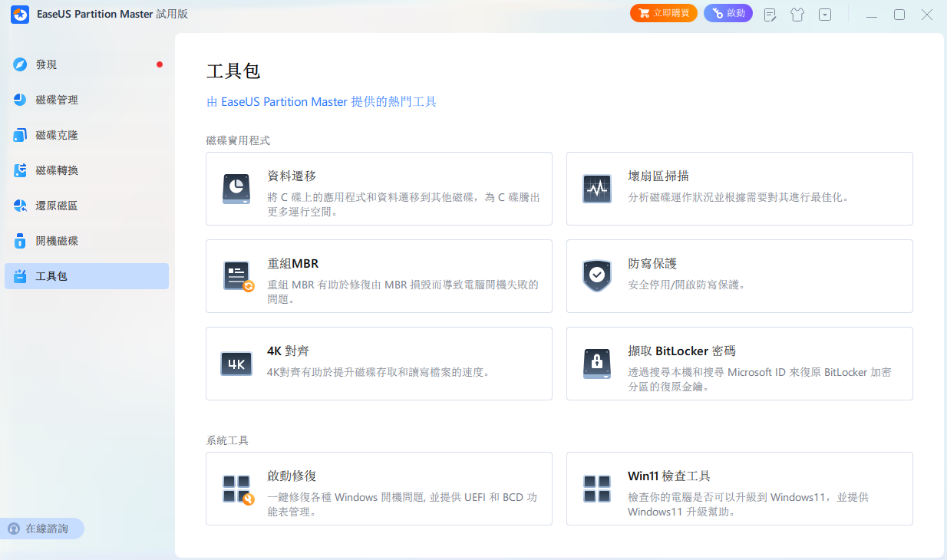Open the 防寫保護 write protection tool

point(738,275)
